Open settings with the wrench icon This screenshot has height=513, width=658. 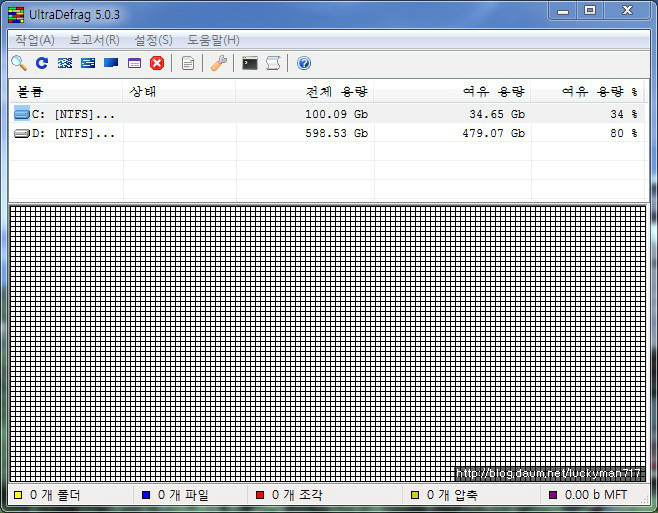(219, 63)
